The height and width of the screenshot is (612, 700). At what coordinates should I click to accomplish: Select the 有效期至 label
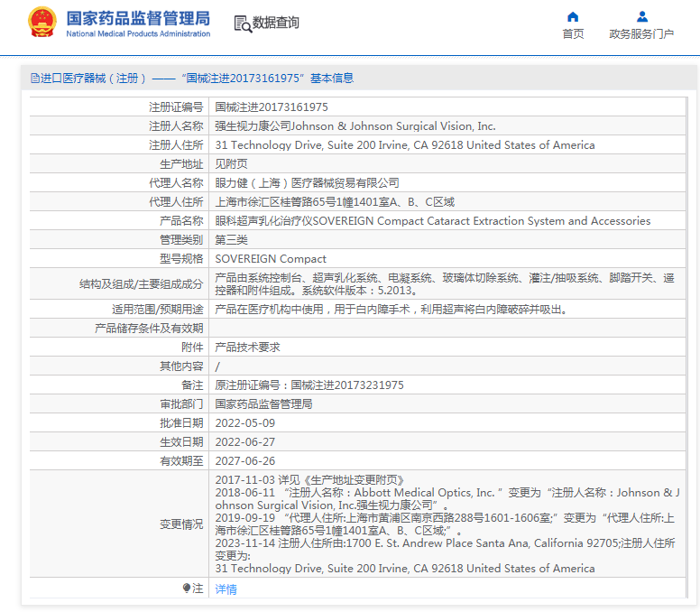tap(181, 461)
